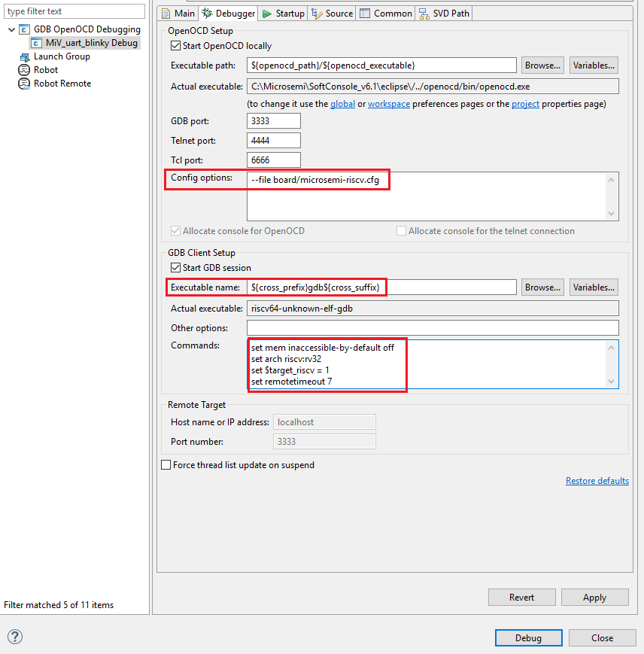
Task: Click the GDB Executable name field
Action: tap(381, 287)
